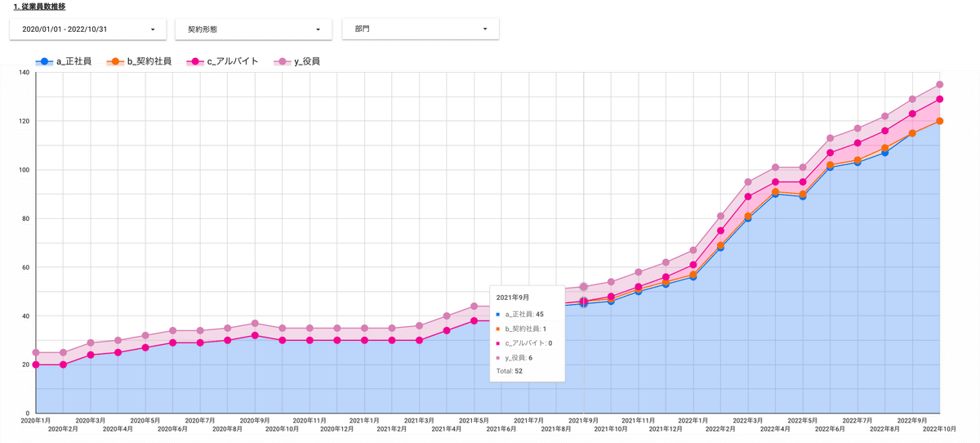This screenshot has height=443, width=980.
Task: Click the c_アルバイト: 0 tooltip row
Action: pos(523,342)
